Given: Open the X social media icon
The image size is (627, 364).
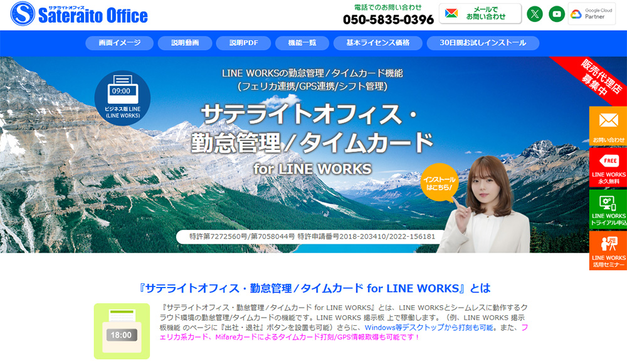Looking at the screenshot, I should point(535,14).
